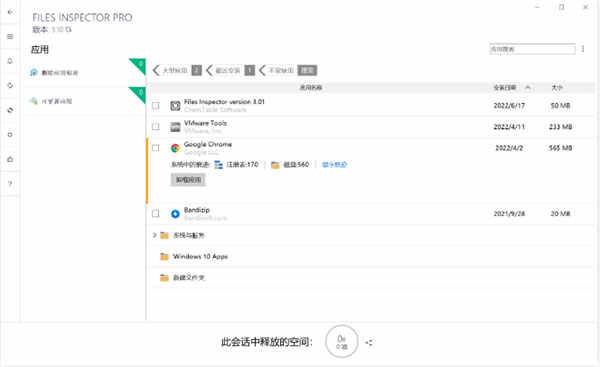This screenshot has width=600, height=367.
Task: Click the Google Chrome app icon
Action: 175,148
